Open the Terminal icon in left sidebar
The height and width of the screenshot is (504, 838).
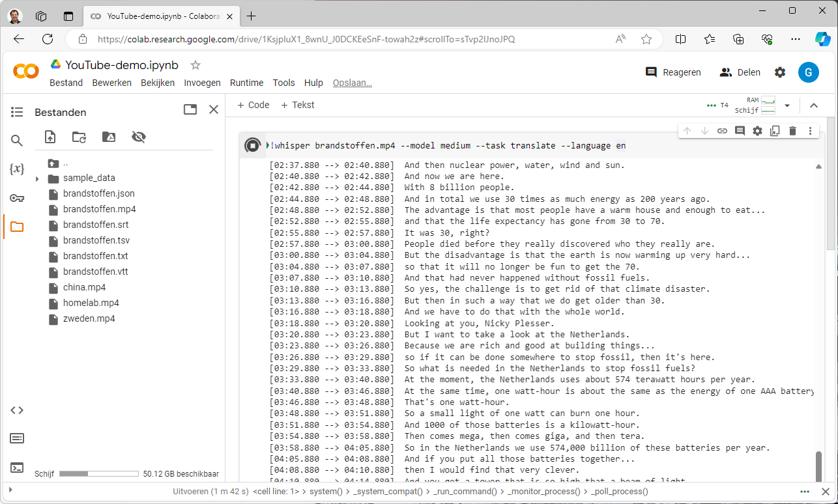pos(17,467)
